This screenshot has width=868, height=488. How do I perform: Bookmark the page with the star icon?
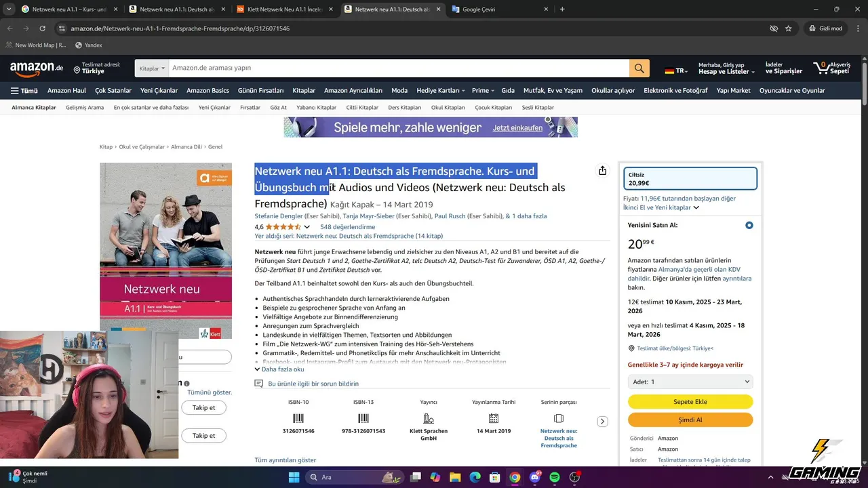(x=788, y=28)
